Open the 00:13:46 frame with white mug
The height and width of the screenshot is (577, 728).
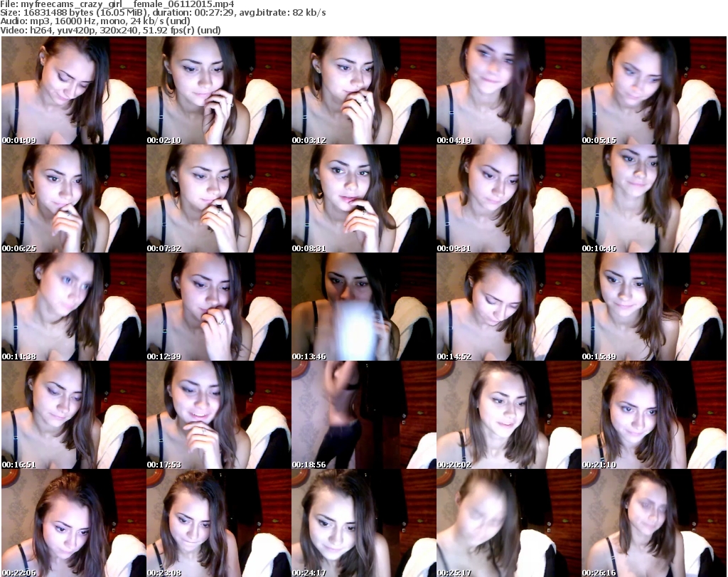(363, 307)
